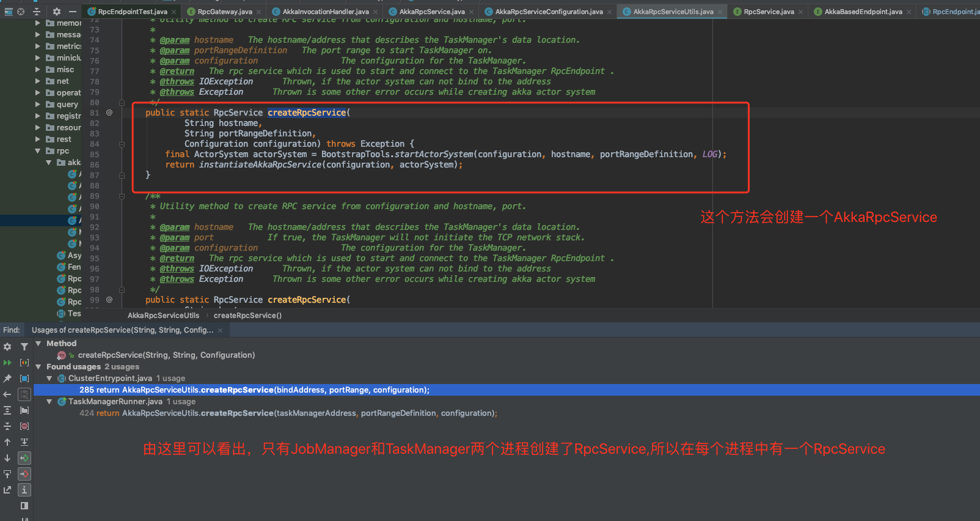980x521 pixels.
Task: Open AkkaBasedEndpoint.java tab
Action: coord(863,12)
